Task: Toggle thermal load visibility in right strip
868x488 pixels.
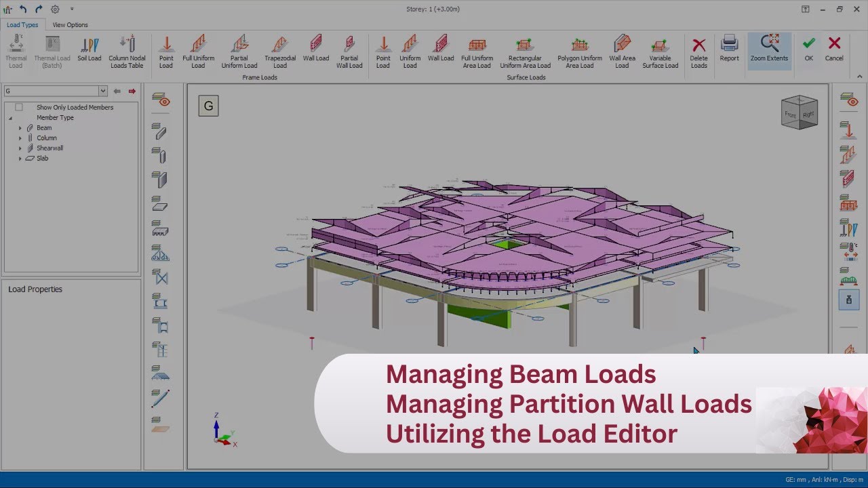Action: [x=848, y=251]
